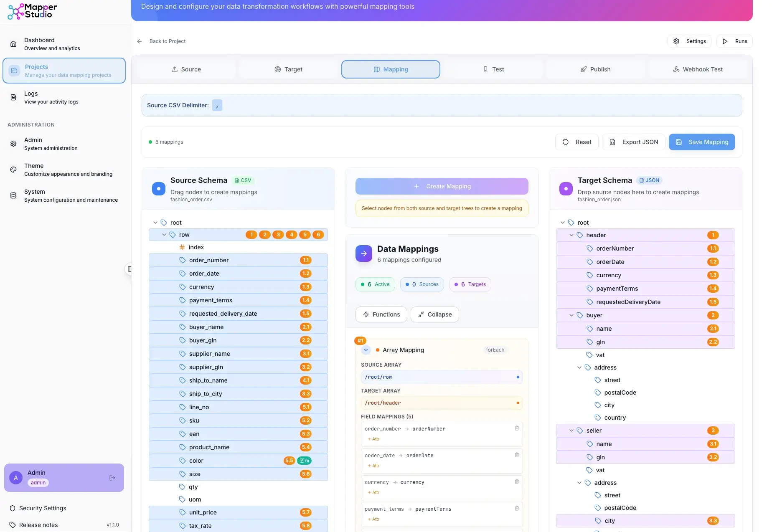
Task: Open the Dashboard overview and analytics
Action: tap(52, 43)
